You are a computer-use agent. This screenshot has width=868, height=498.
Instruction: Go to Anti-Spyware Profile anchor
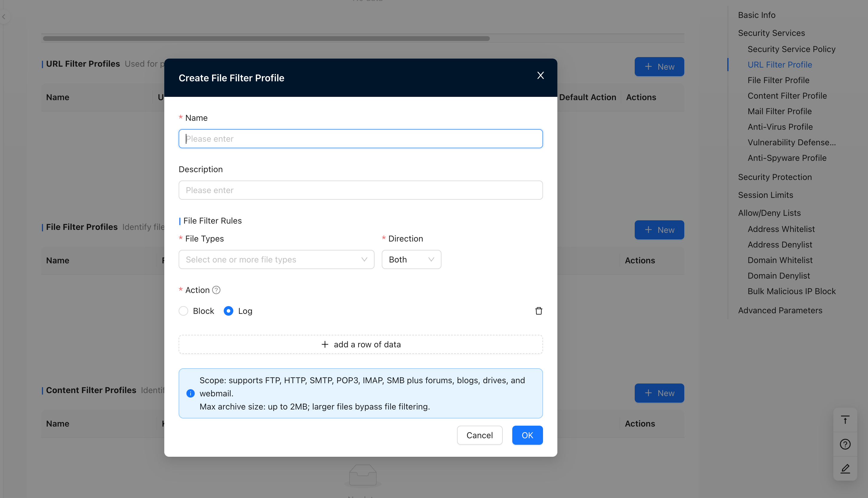(787, 158)
